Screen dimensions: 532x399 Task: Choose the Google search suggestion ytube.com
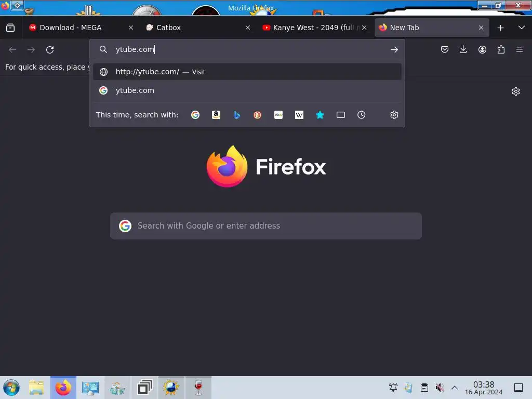coord(247,90)
